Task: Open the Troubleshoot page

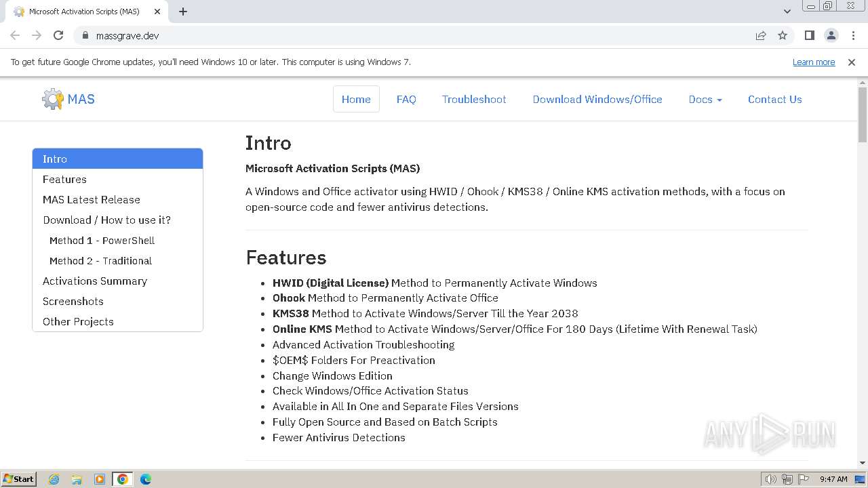Action: 474,99
